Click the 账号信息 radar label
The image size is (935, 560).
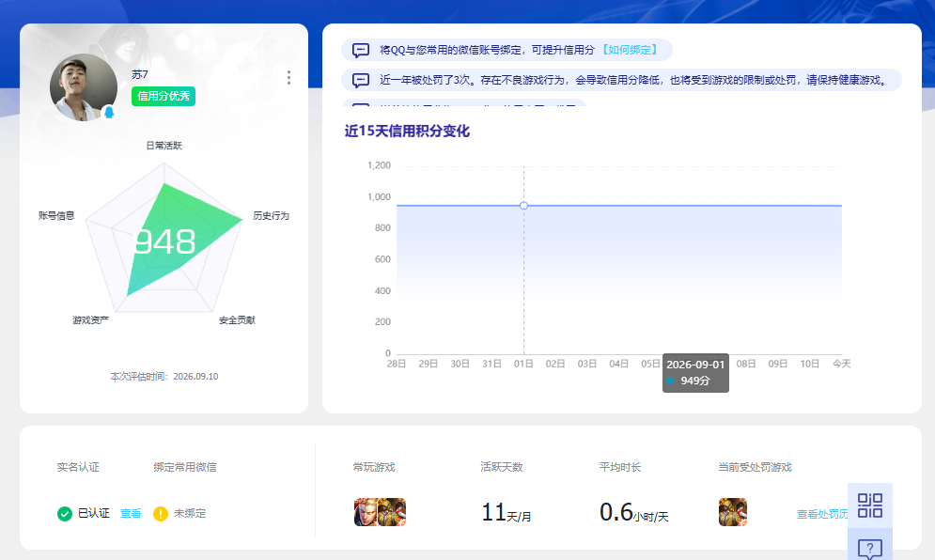pyautogui.click(x=56, y=216)
